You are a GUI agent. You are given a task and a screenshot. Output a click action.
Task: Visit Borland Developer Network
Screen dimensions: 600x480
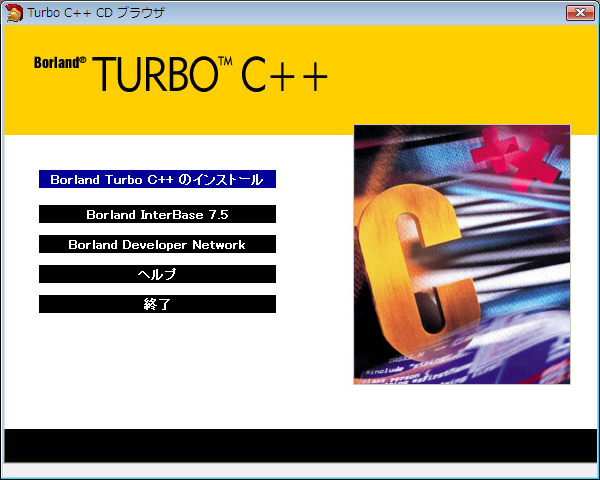pyautogui.click(x=157, y=244)
